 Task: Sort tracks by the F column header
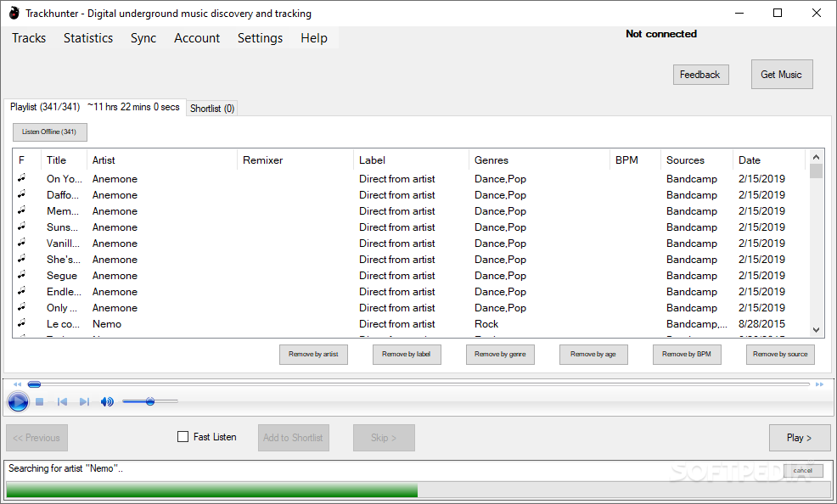(26, 160)
